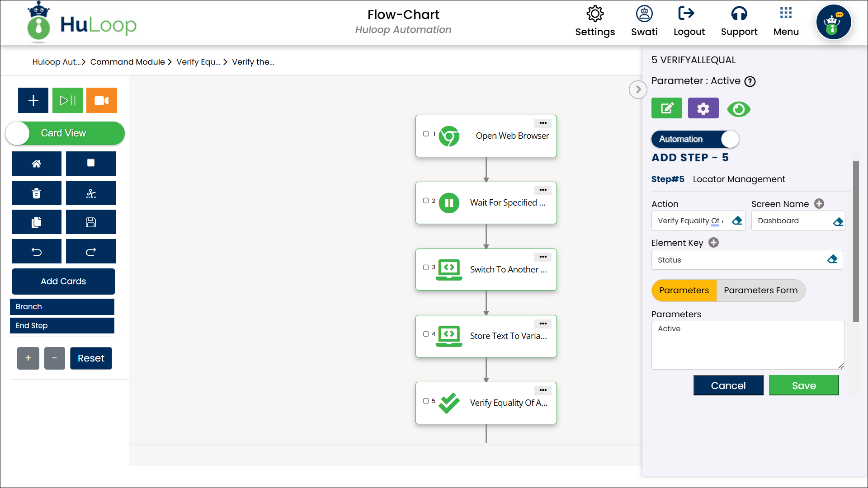This screenshot has height=488, width=868.
Task: Open the three-dots menu on Verify Equality card
Action: [x=543, y=390]
